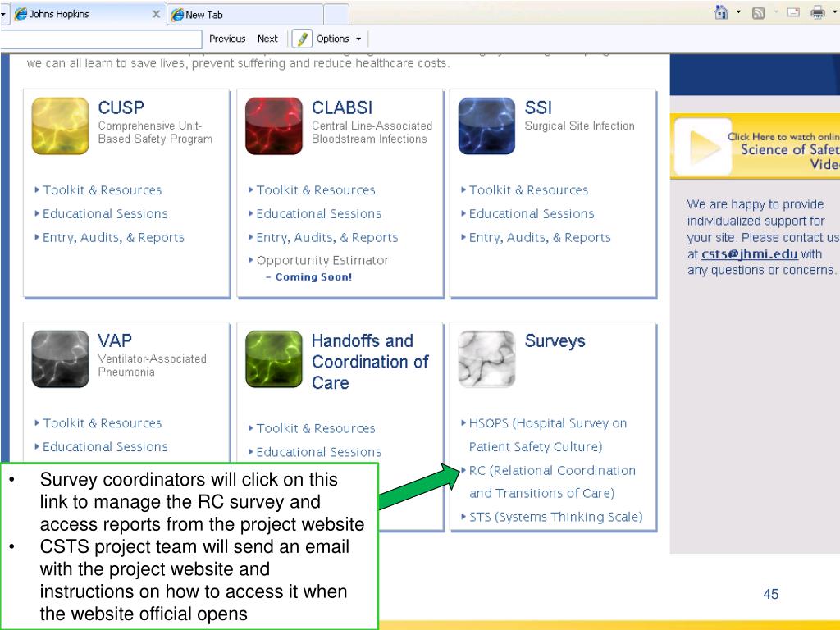This screenshot has width=840, height=630.
Task: Click the yellow CUSP program icon
Action: point(60,126)
